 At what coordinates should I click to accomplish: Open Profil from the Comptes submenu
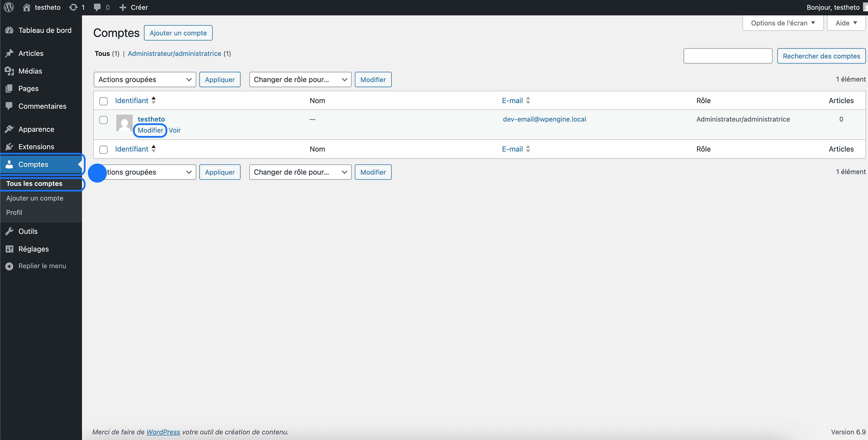pyautogui.click(x=14, y=212)
